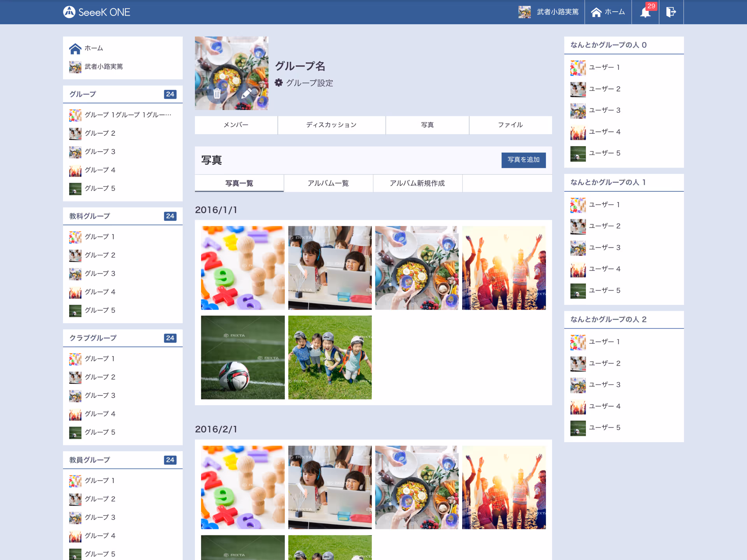
Task: Open the children on grass photo from 2016/1/1
Action: pos(330,357)
